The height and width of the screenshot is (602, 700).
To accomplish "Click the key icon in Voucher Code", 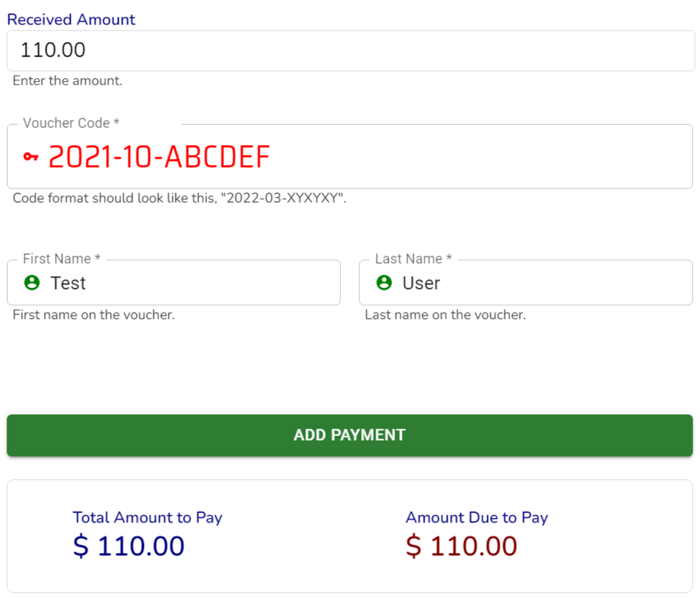I will (31, 157).
